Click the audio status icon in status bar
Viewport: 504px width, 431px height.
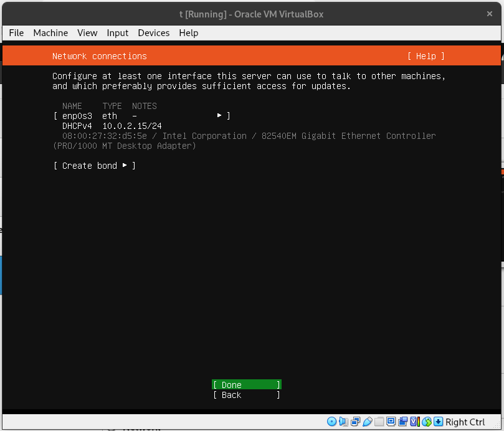[343, 422]
